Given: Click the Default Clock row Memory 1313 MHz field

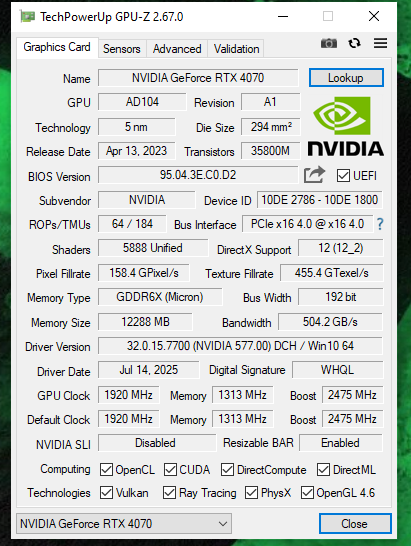Looking at the screenshot, I should [x=242, y=419].
